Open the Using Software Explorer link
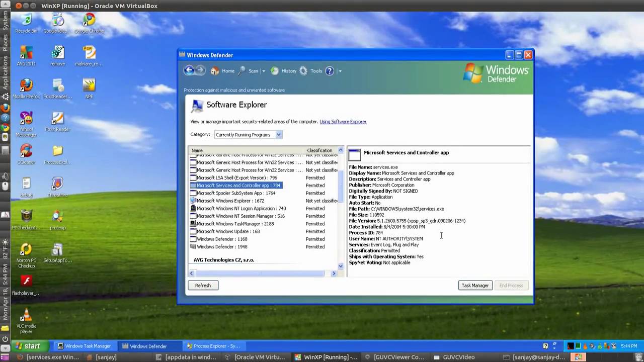 coord(343,122)
